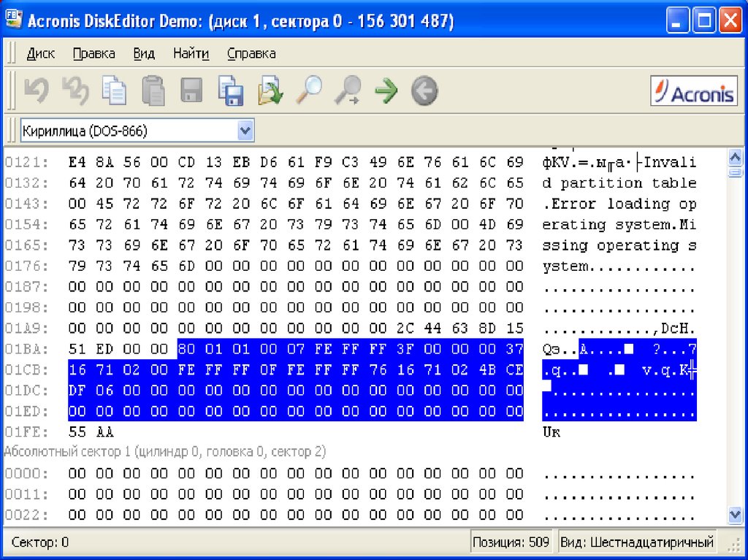Click byte E4 at offset 0121

(77, 162)
